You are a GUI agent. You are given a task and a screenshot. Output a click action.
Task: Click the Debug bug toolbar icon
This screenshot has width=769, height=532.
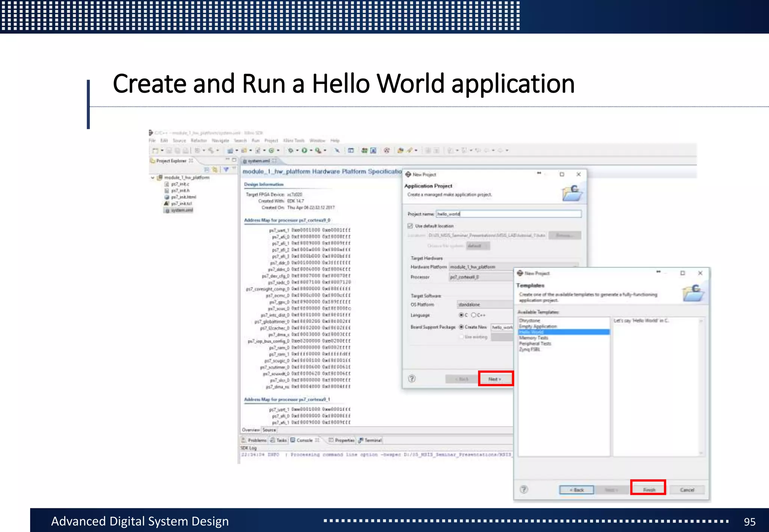[291, 150]
